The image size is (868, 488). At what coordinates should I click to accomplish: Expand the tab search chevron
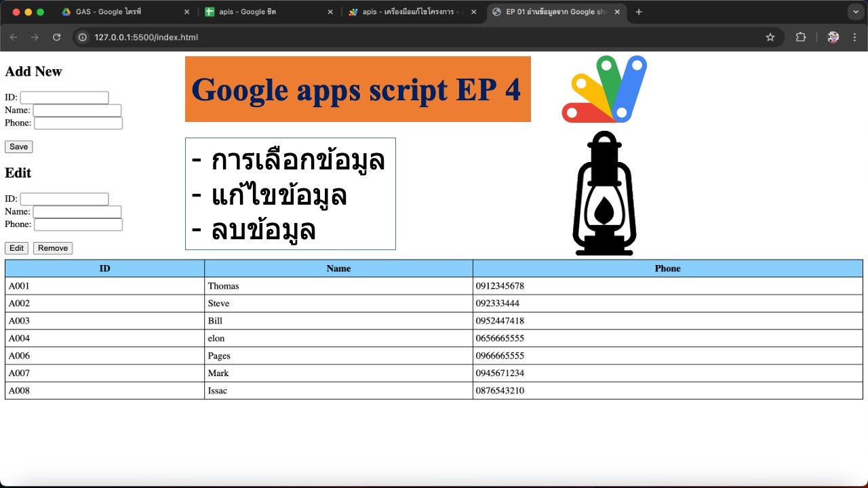click(x=854, y=12)
